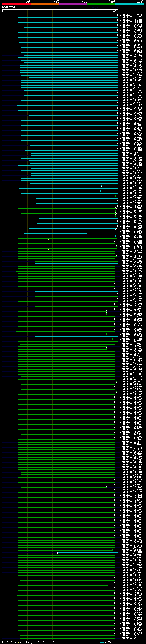Select hit label UniRef100_B3IUP2
The image size is (146, 644).
coord(131,183)
